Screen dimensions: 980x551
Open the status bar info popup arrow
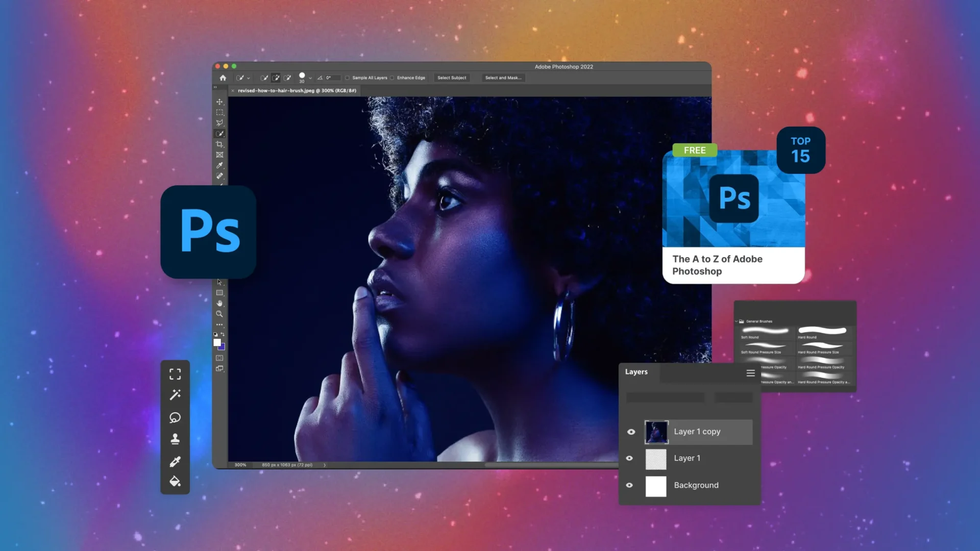click(324, 465)
